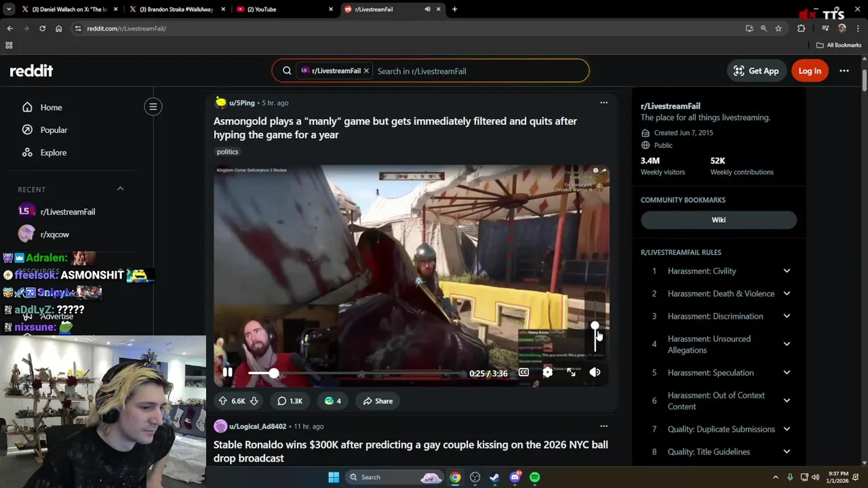
Task: Reload the page
Action: point(42,28)
